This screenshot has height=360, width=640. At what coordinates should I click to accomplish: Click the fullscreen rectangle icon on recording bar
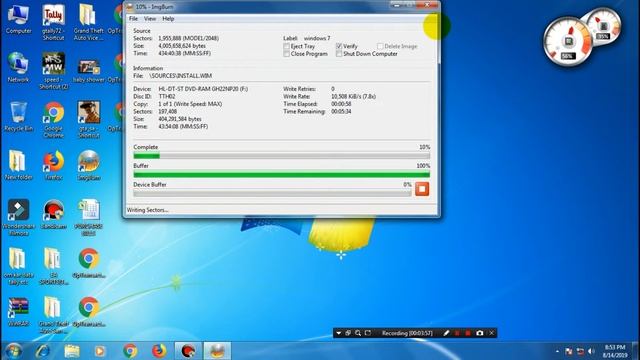pyautogui.click(x=368, y=333)
